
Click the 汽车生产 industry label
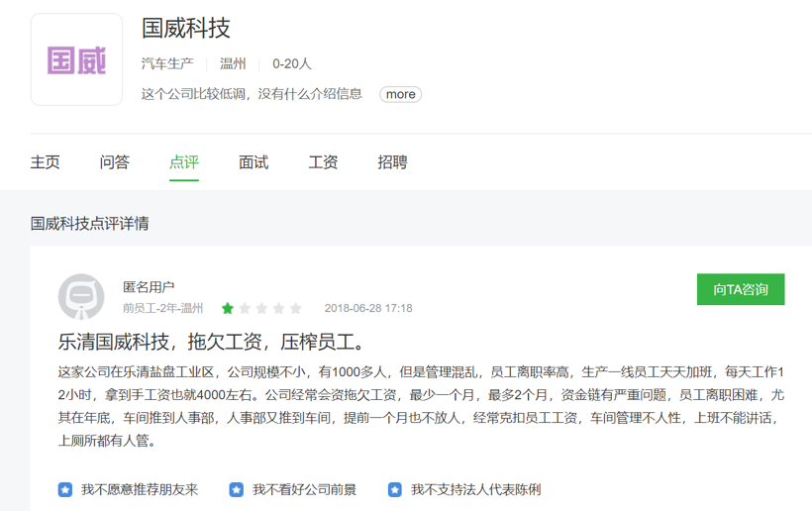(x=167, y=63)
